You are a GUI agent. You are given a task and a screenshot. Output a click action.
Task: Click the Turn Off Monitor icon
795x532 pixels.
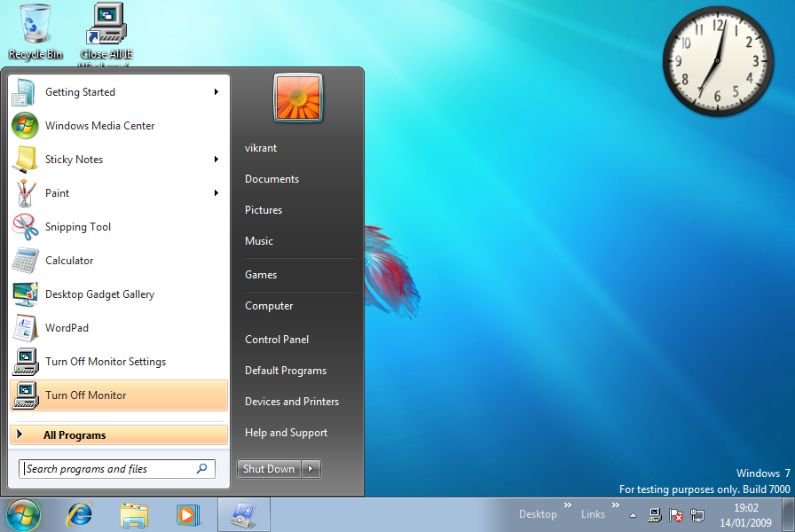pyautogui.click(x=25, y=395)
